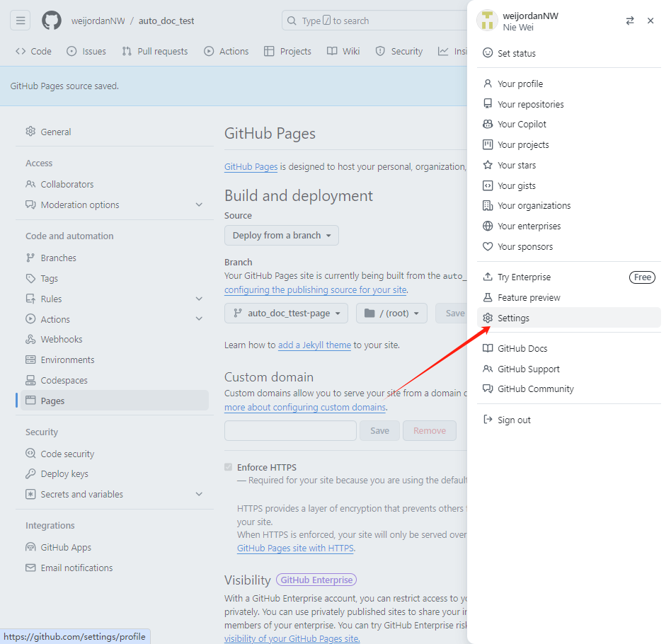
Task: Select Your repositories in user menu
Action: point(569,104)
